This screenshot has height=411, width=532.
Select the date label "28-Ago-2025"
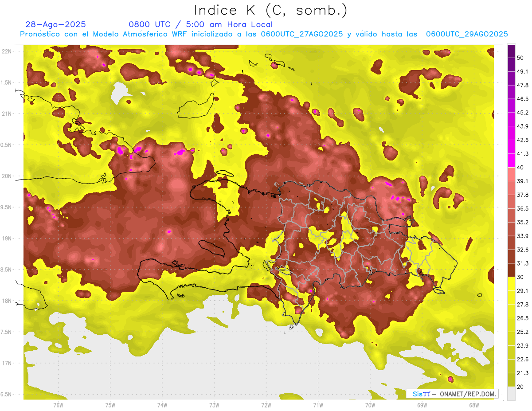pos(56,24)
